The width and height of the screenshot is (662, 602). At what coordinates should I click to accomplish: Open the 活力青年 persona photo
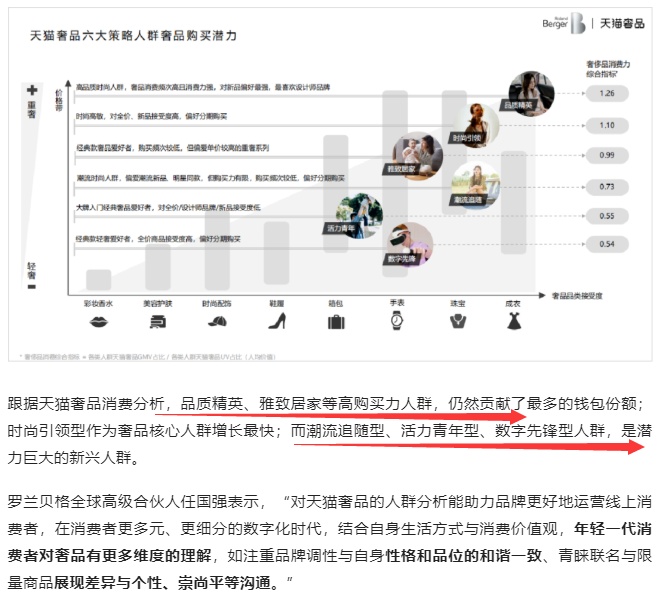[359, 216]
